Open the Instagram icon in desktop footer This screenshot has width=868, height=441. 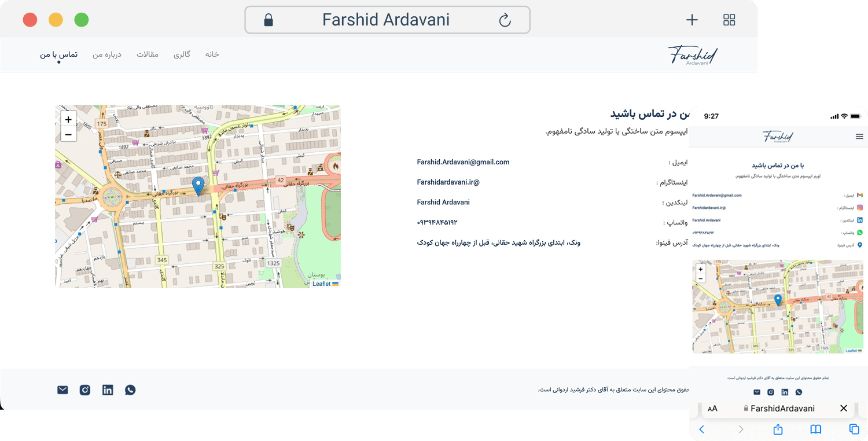coord(85,390)
